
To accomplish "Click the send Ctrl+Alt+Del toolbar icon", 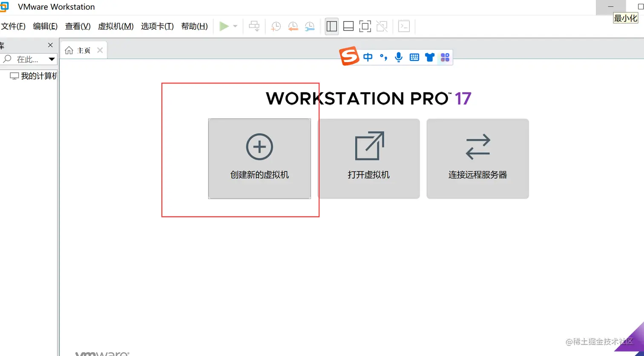I will [x=254, y=26].
